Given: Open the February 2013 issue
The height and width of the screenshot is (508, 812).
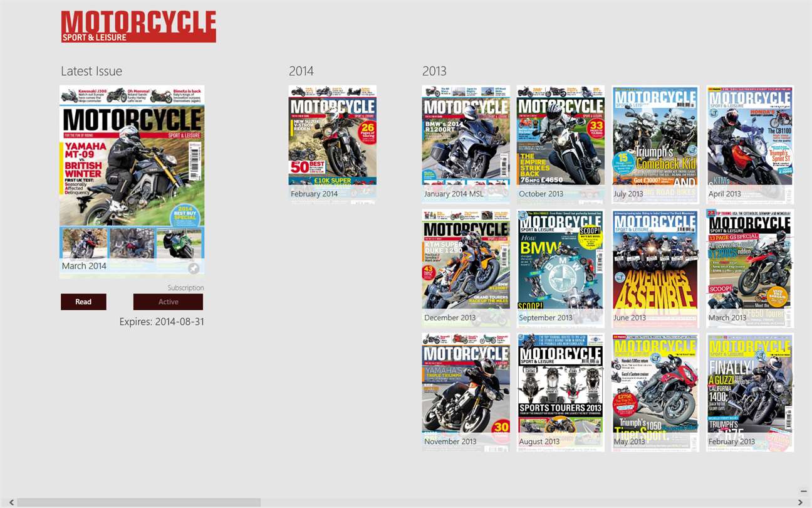Looking at the screenshot, I should [750, 393].
